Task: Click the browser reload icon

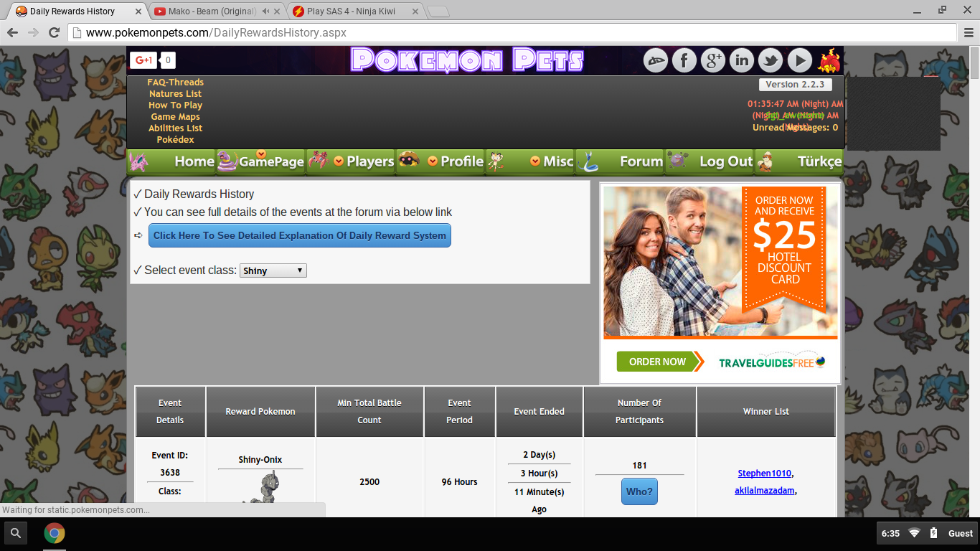Action: coord(54,33)
